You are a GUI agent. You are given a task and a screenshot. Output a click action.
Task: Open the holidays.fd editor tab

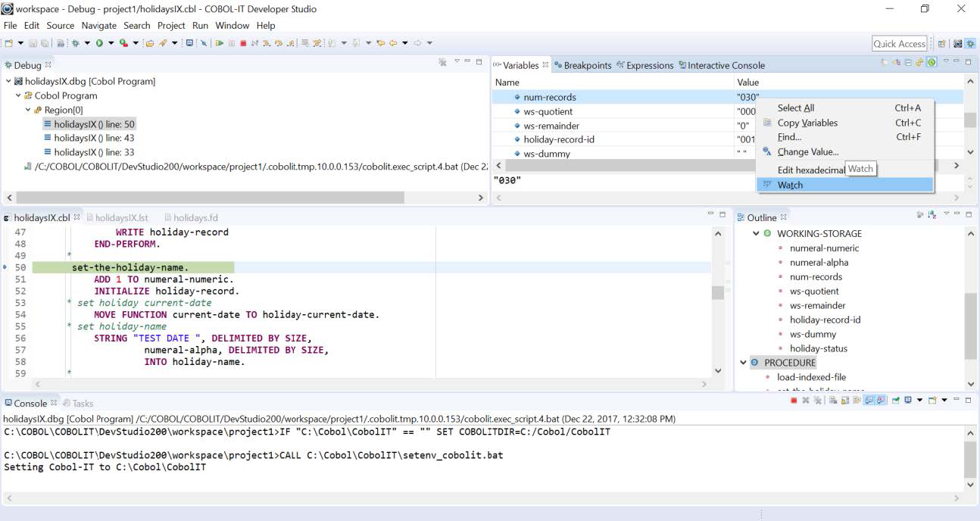[195, 217]
